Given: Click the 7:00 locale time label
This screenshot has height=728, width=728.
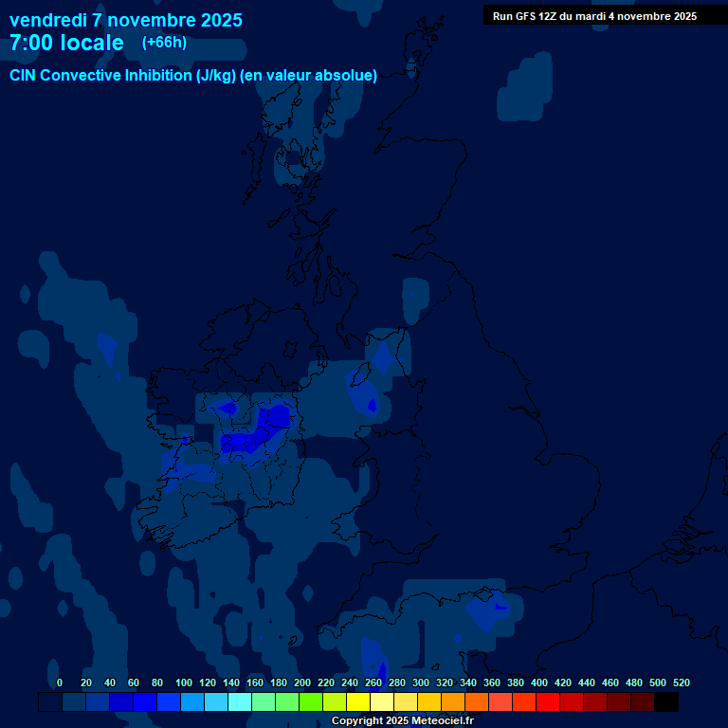Looking at the screenshot, I should click(66, 44).
